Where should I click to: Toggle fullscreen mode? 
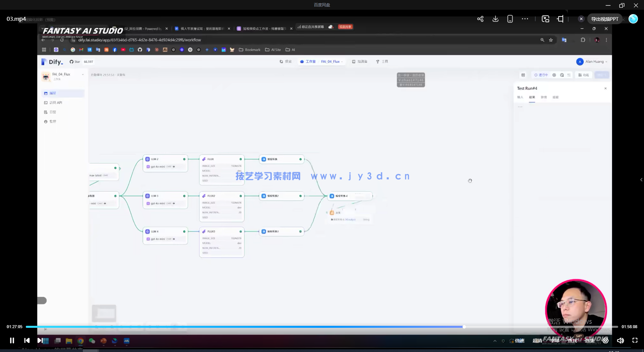coord(635,341)
